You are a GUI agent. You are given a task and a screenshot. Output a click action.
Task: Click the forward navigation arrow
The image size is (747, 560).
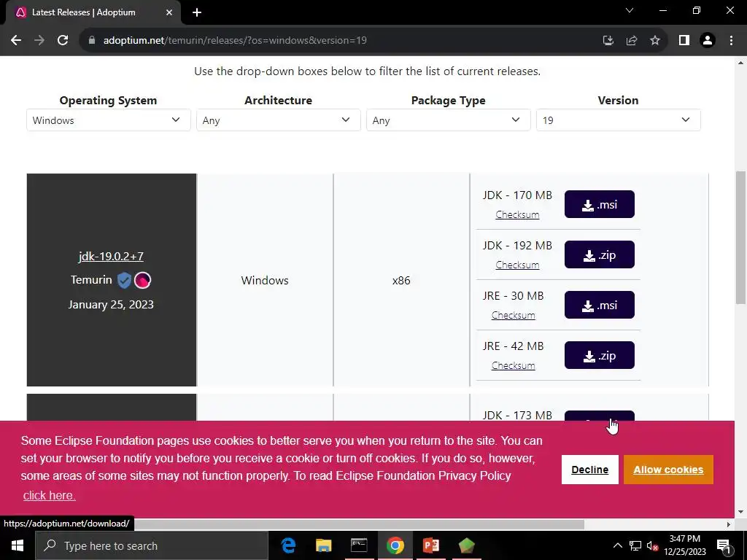(x=39, y=41)
